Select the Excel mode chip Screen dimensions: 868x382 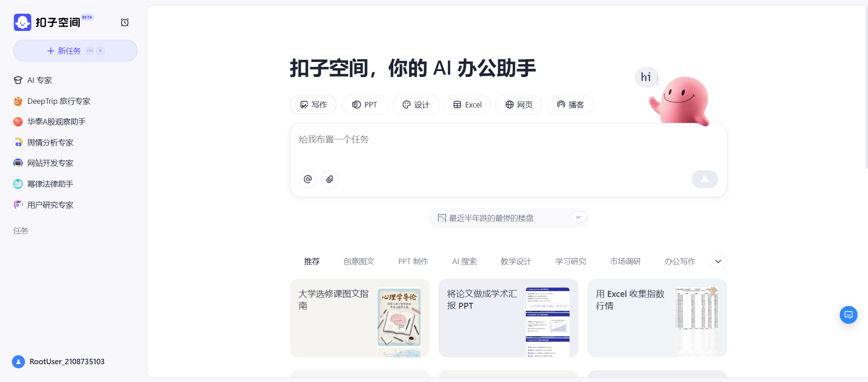(x=467, y=105)
